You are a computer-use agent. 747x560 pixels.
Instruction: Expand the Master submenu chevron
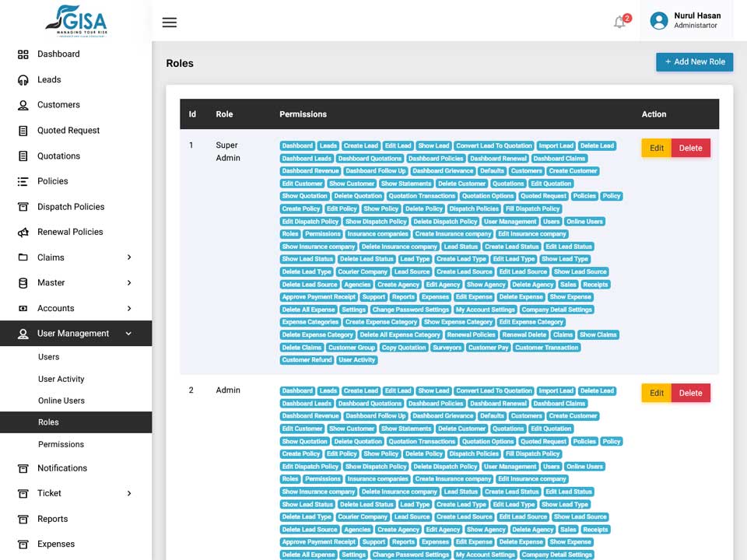129,283
